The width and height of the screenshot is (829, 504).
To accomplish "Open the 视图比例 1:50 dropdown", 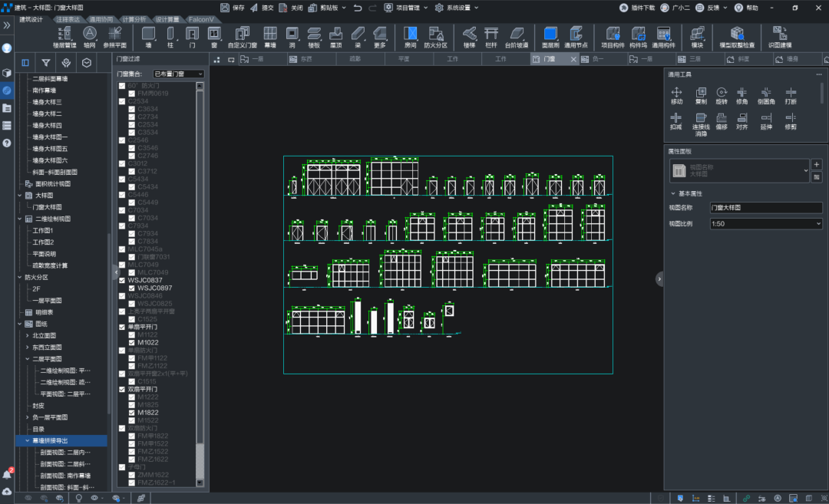I will click(x=765, y=223).
